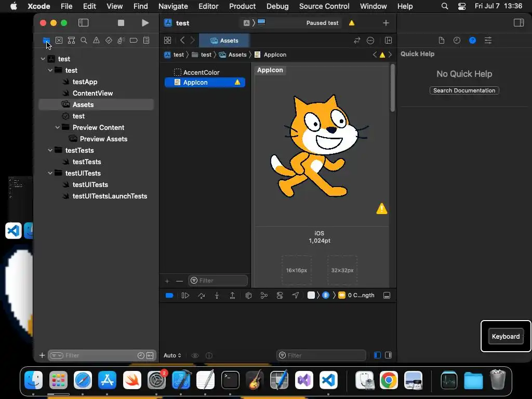532x399 pixels.
Task: Click the navigator Filter field
Action: point(101,355)
